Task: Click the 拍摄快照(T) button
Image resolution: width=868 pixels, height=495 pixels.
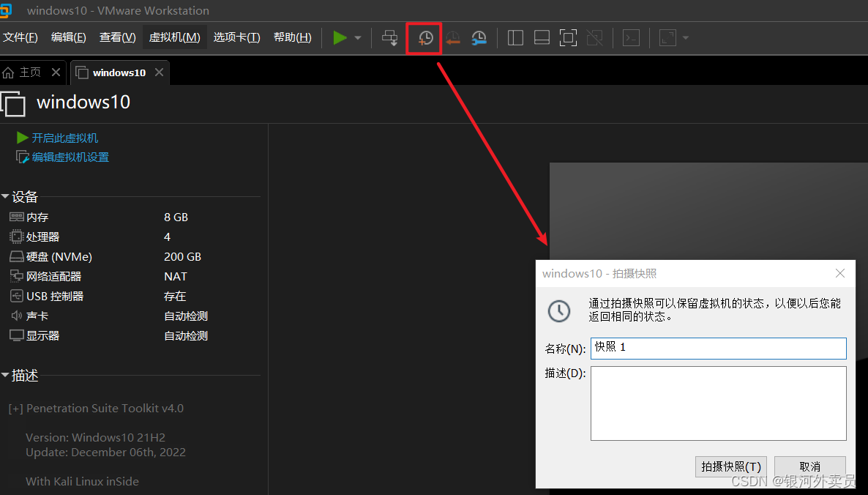Action: [730, 466]
